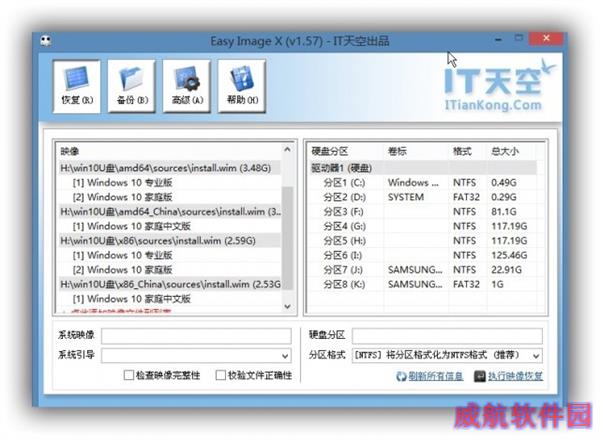The height and width of the screenshot is (439, 600).
Task: Open the 帮助 (H) help button
Action: pos(242,86)
